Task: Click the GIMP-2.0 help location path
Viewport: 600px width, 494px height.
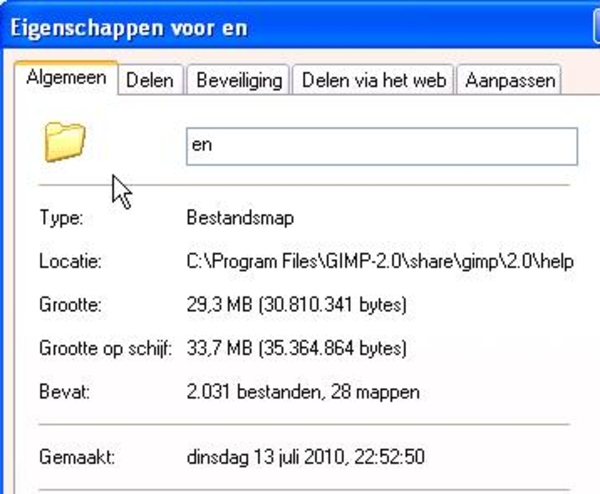Action: [380, 262]
